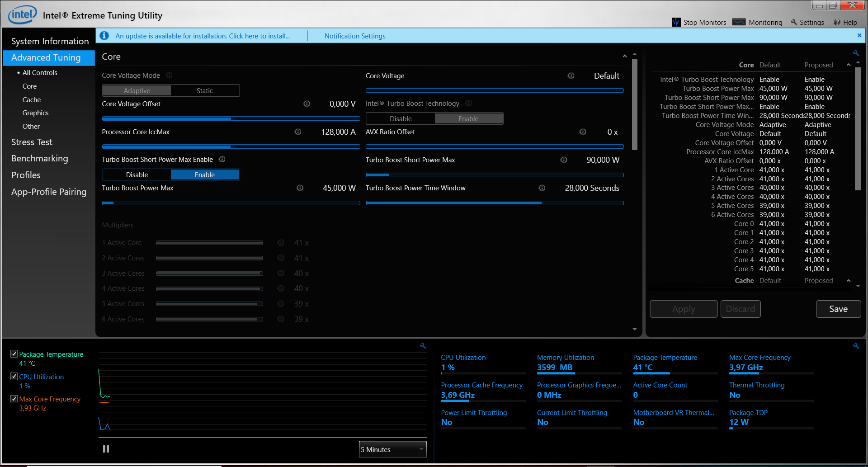Show info for Core Voltage Offset
868x467 pixels.
tap(307, 104)
